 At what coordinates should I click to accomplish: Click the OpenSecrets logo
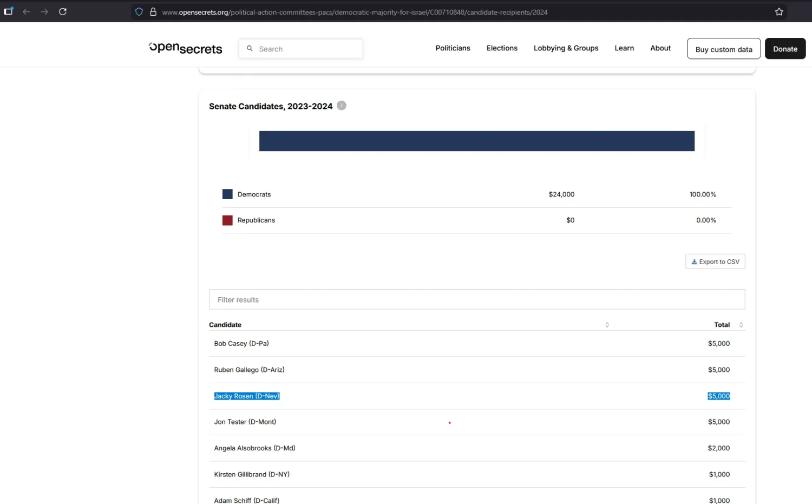point(186,48)
